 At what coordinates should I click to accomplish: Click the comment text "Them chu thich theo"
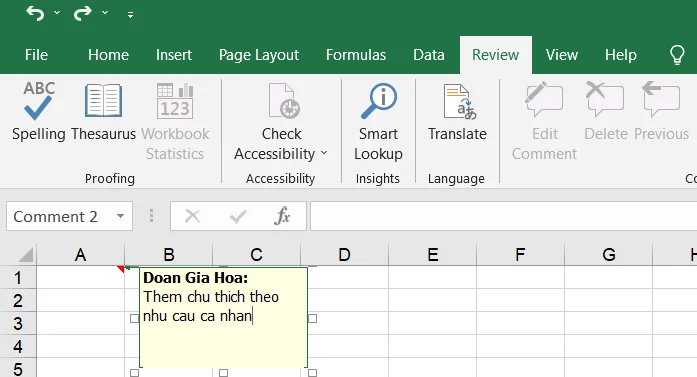point(211,297)
